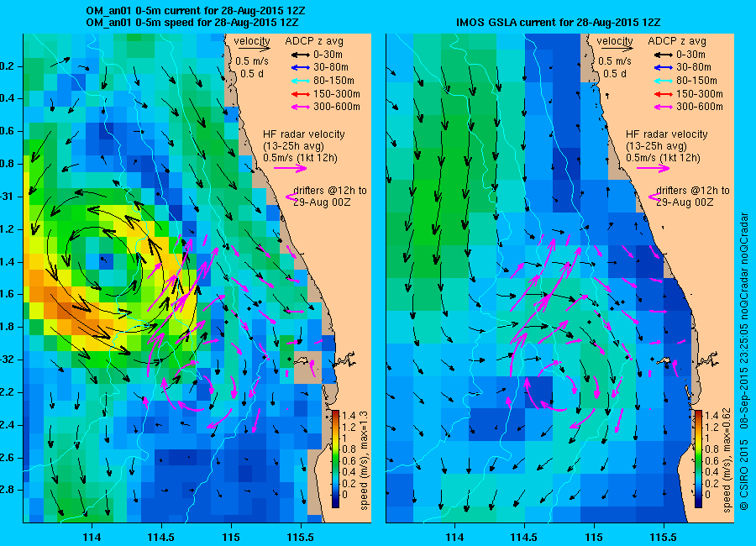Click '(13-25h avg)' text in IMOS GSLA panel
The width and height of the screenshot is (756, 546).
click(656, 146)
